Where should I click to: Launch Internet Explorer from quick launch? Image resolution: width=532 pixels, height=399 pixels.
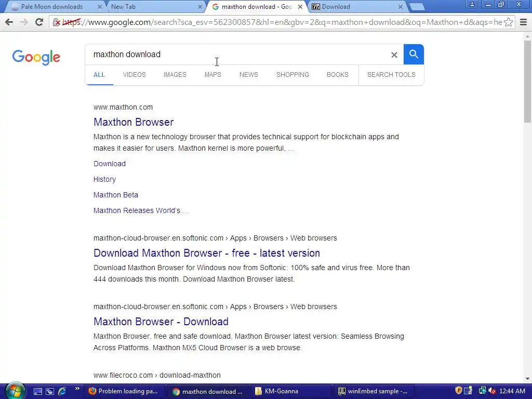point(62,392)
